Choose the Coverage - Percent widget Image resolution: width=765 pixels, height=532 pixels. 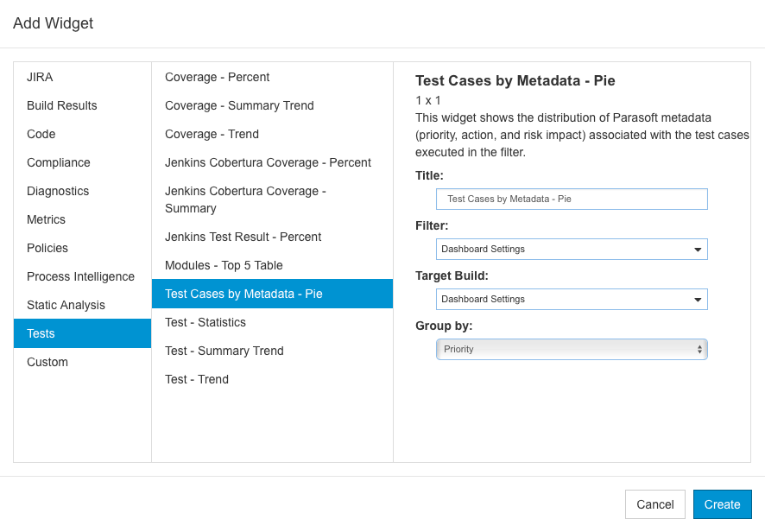[x=272, y=77]
